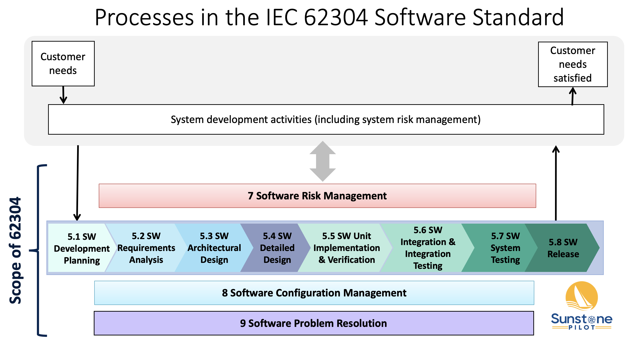Select '5.3 SW Architectural Design' step
644x344 pixels.
click(214, 248)
